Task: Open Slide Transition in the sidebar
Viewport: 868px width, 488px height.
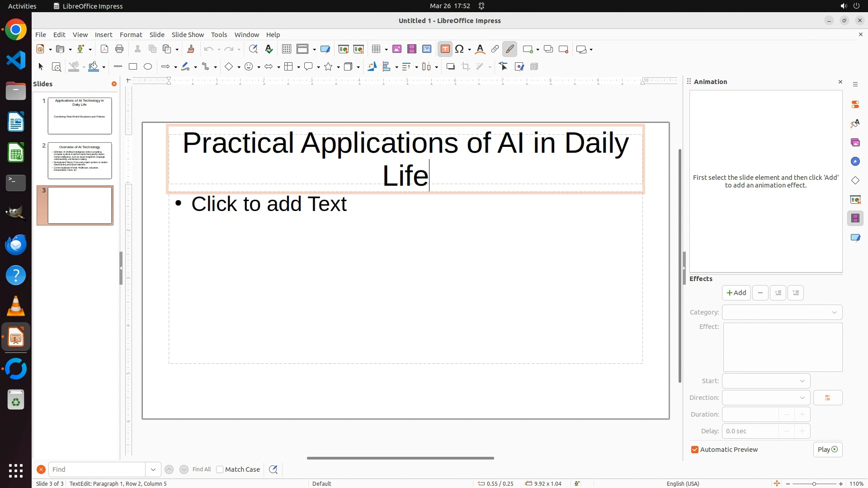Action: (855, 200)
